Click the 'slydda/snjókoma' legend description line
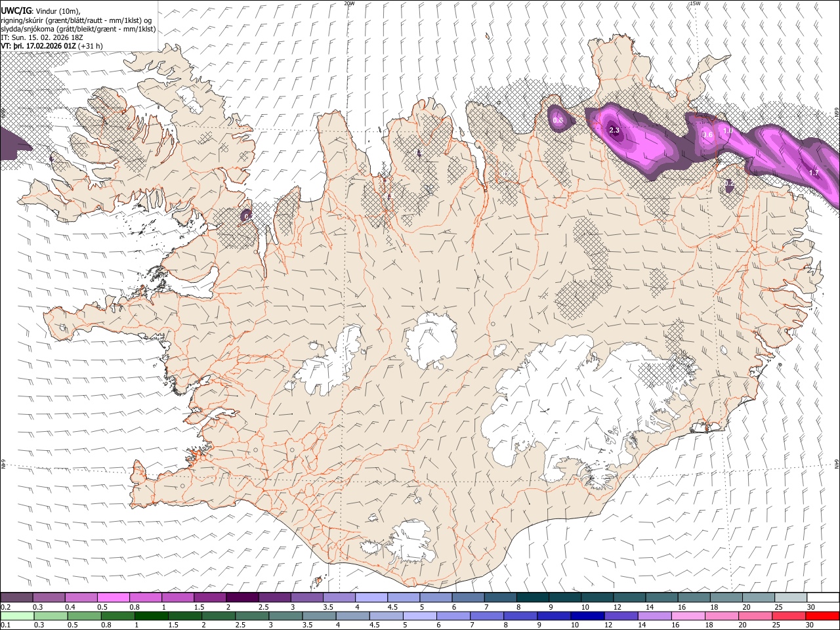The height and width of the screenshot is (630, 840). point(78,29)
